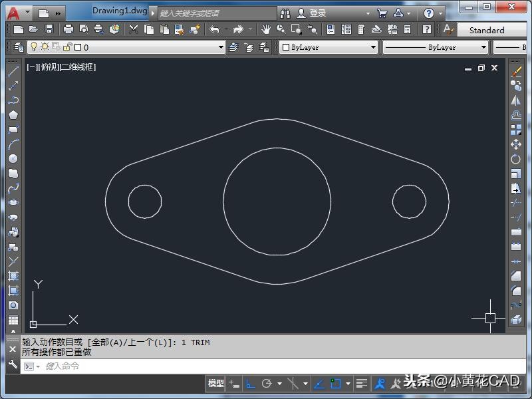Toggle Ortho mode in status bar

[250, 384]
